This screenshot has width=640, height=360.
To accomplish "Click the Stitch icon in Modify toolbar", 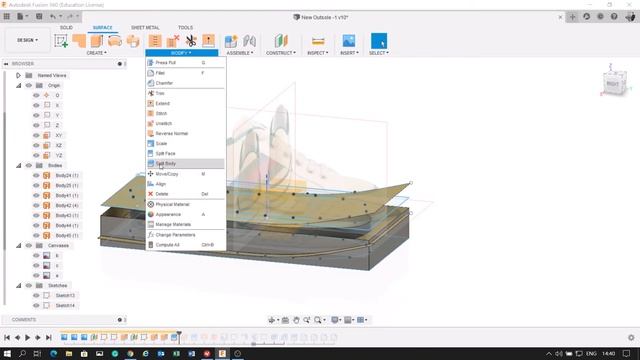I will 155,41.
